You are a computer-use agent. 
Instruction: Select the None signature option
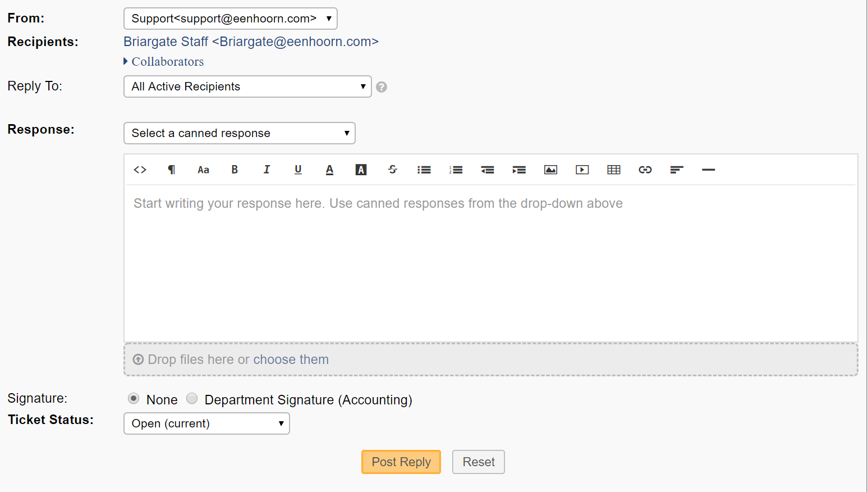(x=134, y=398)
